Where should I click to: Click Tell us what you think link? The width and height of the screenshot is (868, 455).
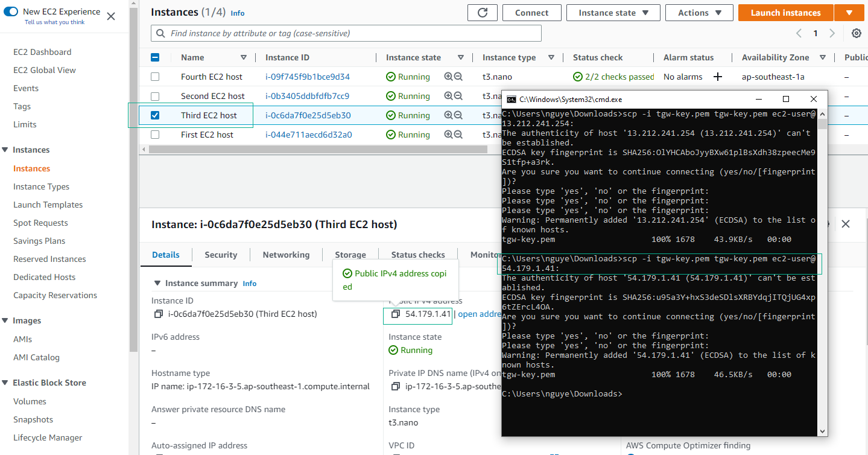coord(54,22)
